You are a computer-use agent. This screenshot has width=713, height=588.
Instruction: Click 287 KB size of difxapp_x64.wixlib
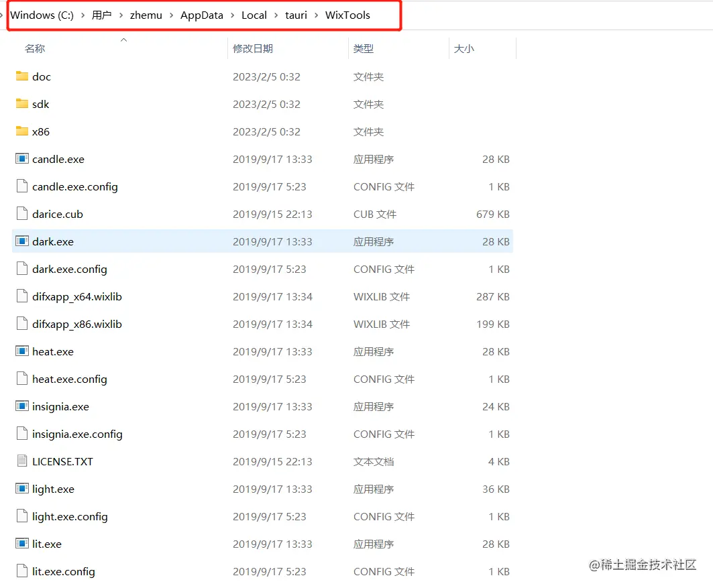click(x=493, y=297)
